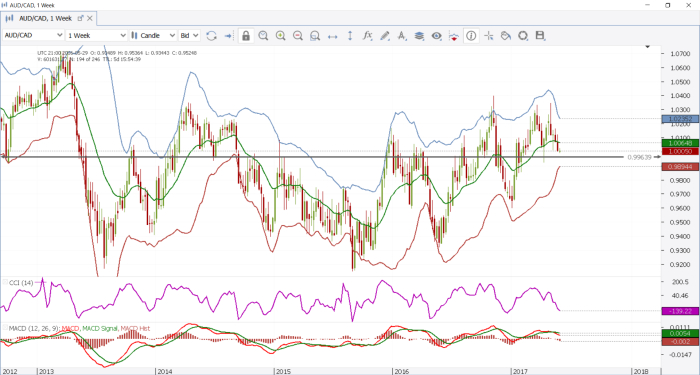Toggle the eye visibility icon
This screenshot has width=700, height=375.
pyautogui.click(x=437, y=36)
